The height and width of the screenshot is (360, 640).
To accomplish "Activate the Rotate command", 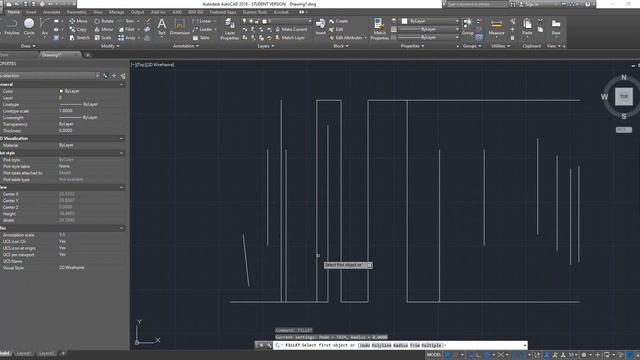I will 104,21.
